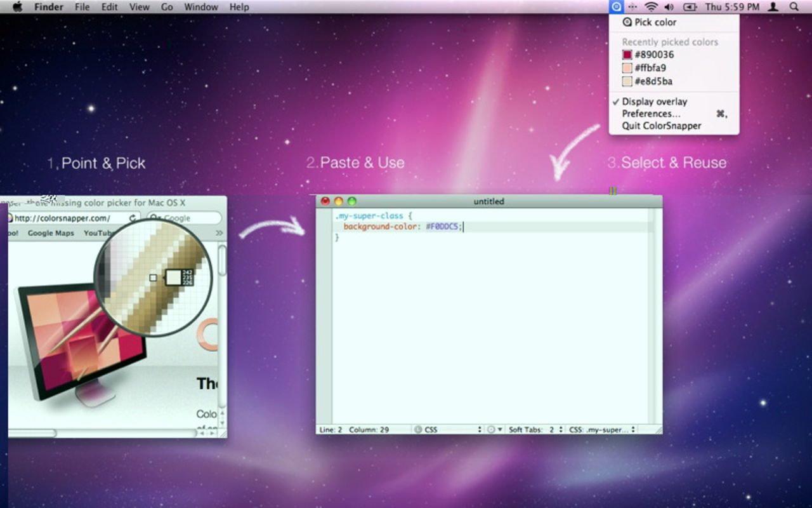Open the Google Maps bookmark

click(51, 233)
